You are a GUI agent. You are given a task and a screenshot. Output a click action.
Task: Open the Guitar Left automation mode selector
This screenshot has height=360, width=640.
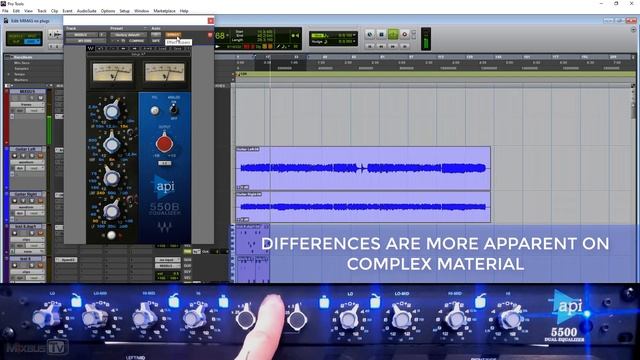click(34, 168)
